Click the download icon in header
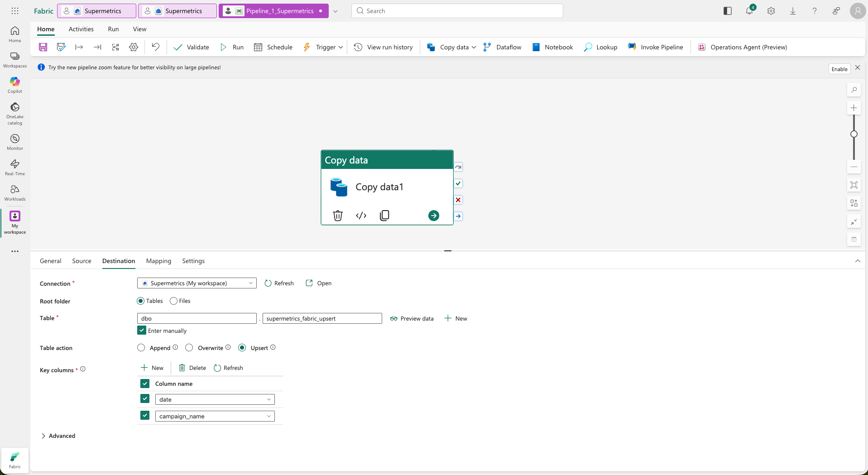The image size is (868, 475). click(793, 11)
